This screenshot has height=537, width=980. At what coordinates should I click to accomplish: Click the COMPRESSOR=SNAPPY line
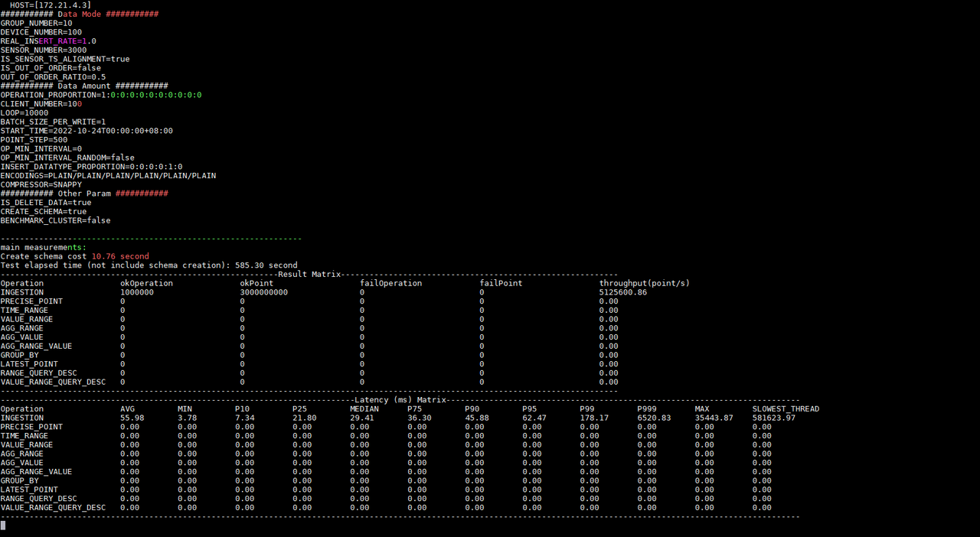41,184
